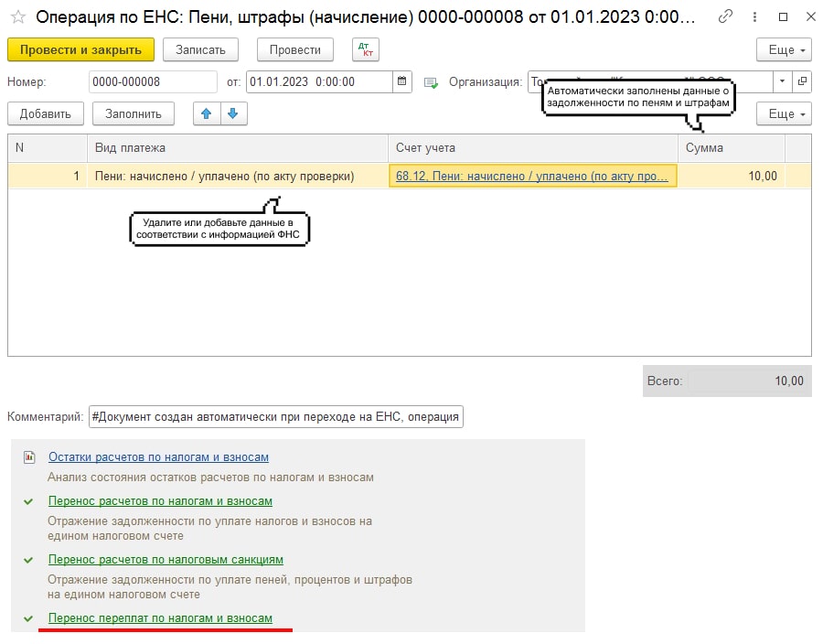Screen dimensions: 823x644
Task: Click the report icon beside Остатки расчетов
Action: pos(29,456)
